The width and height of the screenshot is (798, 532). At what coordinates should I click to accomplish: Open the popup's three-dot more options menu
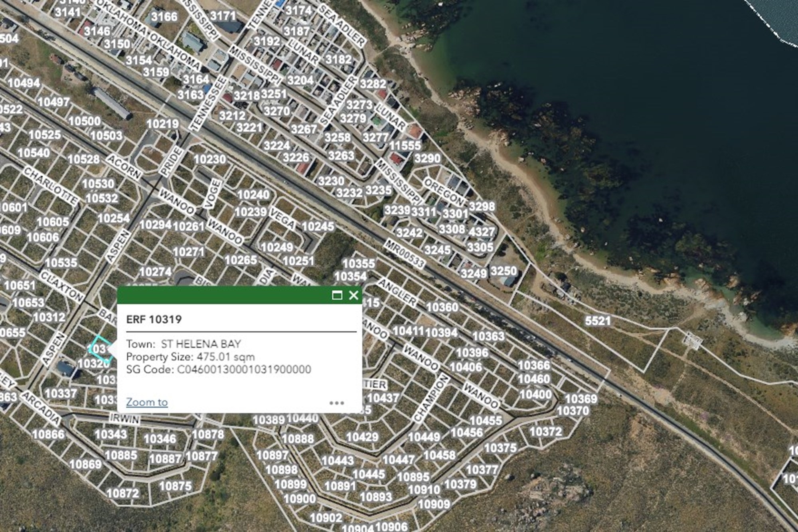click(x=337, y=403)
